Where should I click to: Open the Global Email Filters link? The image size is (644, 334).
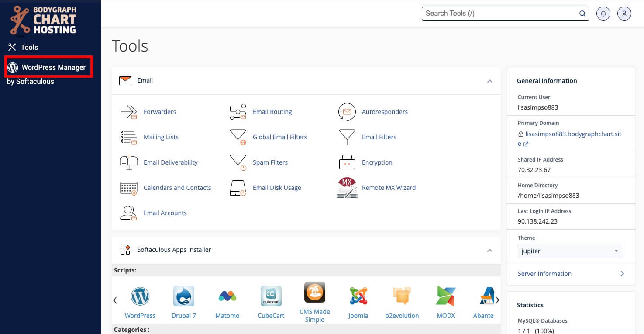pos(280,137)
